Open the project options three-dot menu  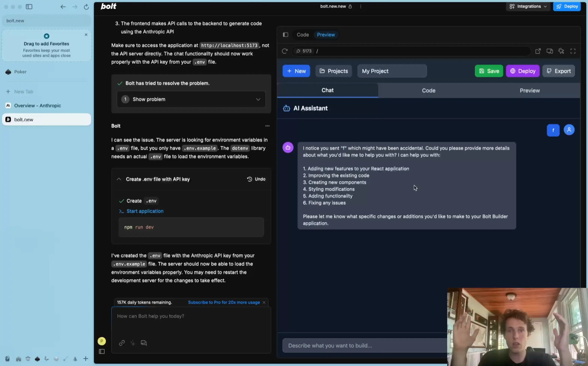pos(361,7)
